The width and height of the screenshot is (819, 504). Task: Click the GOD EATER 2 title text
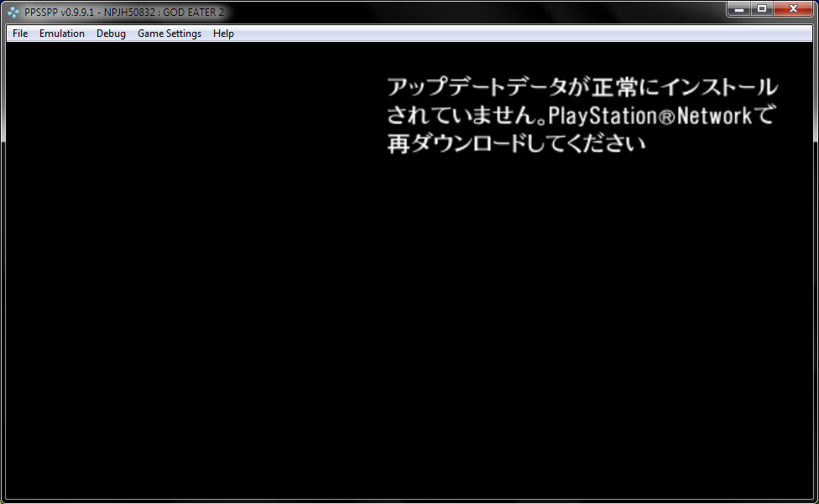[x=194, y=13]
